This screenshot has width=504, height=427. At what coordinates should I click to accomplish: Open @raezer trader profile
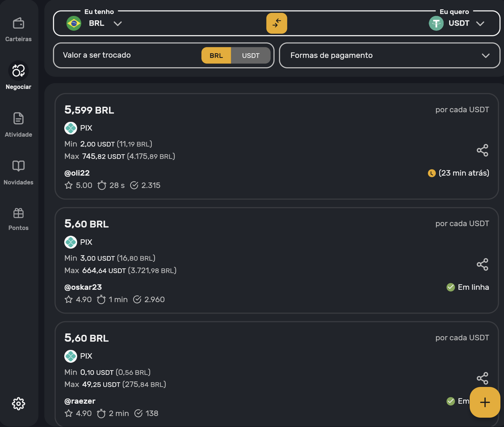[x=80, y=401]
